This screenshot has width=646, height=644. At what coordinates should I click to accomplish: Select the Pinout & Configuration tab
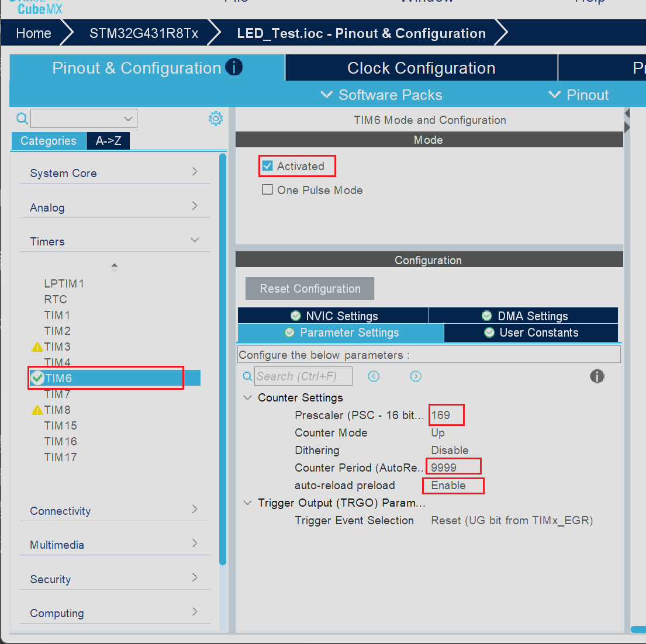coord(147,68)
